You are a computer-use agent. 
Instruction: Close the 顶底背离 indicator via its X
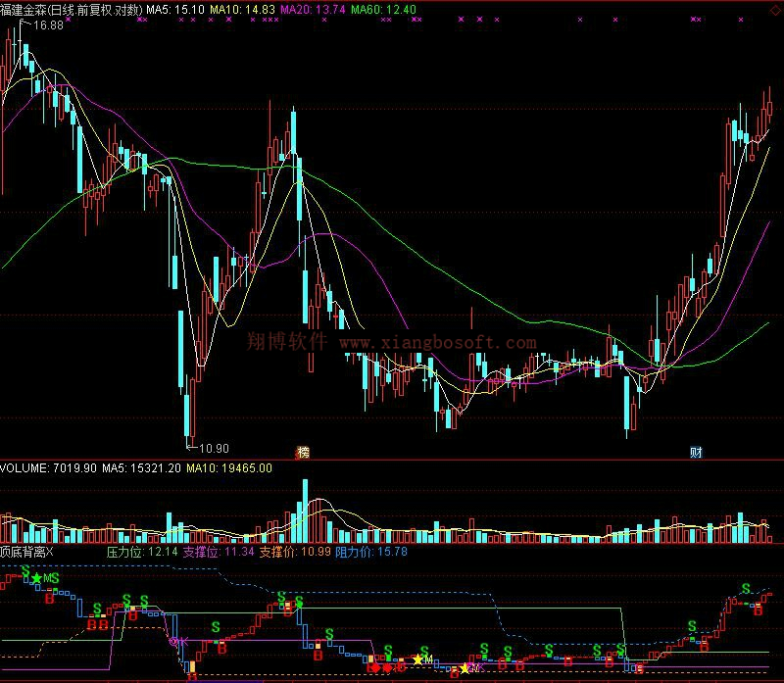(52, 553)
